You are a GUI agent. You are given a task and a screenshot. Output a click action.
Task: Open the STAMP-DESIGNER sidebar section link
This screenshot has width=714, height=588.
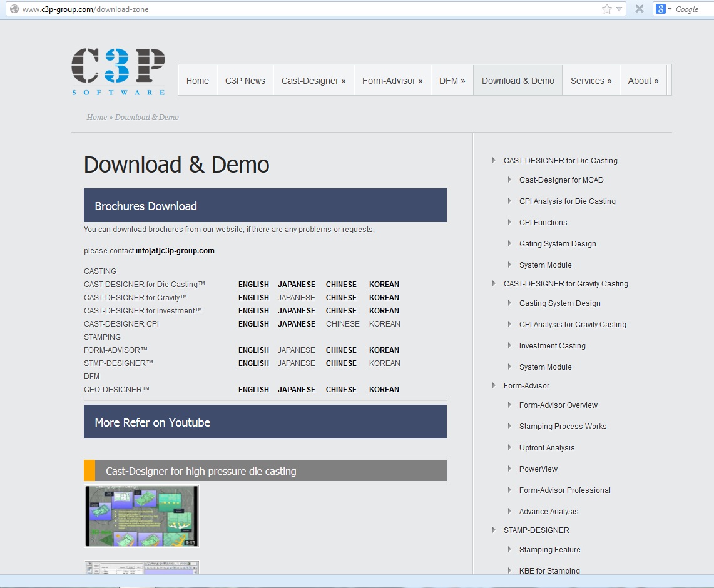536,530
